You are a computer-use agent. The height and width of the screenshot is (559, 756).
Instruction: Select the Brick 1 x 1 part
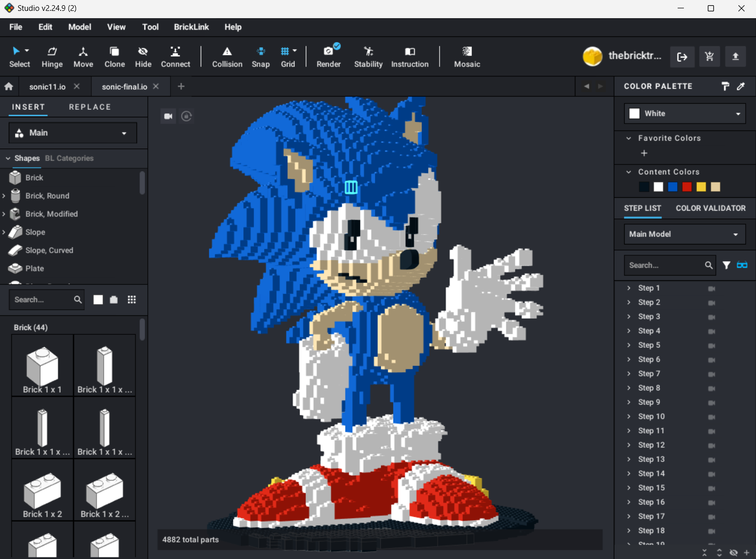point(43,365)
